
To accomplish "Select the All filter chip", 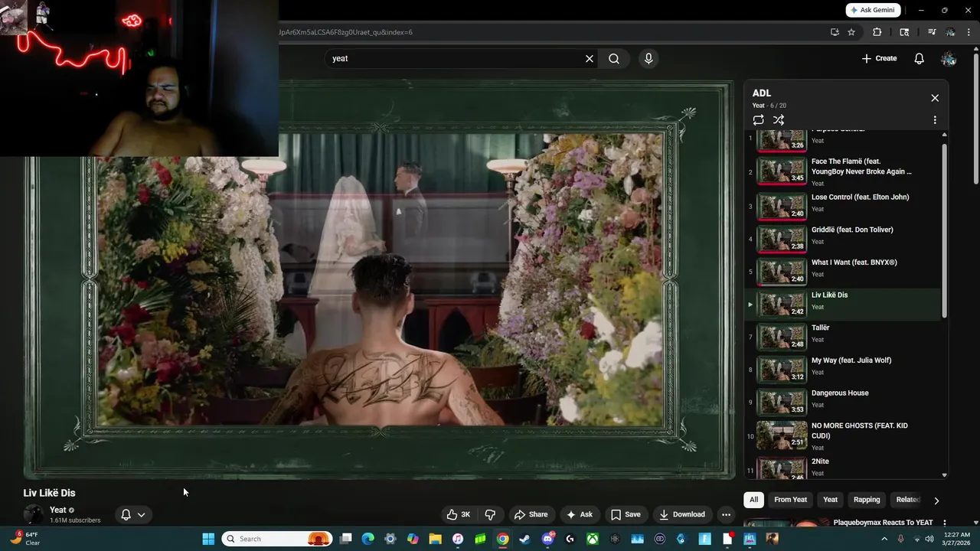I will 753,500.
